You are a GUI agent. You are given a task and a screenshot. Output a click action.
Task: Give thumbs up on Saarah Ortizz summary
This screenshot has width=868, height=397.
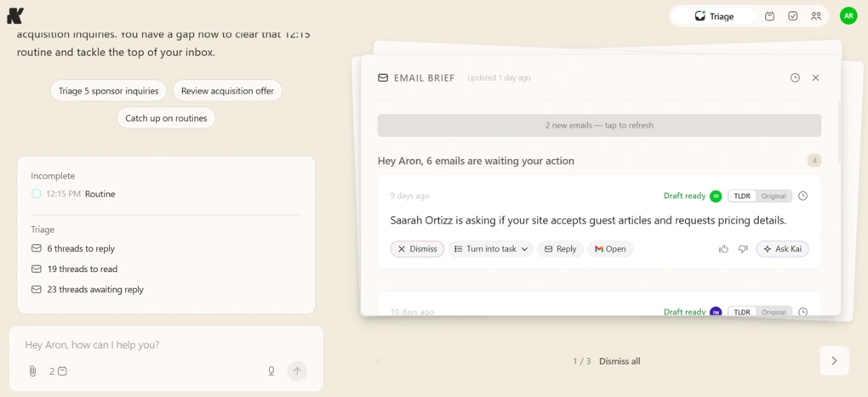pos(723,249)
